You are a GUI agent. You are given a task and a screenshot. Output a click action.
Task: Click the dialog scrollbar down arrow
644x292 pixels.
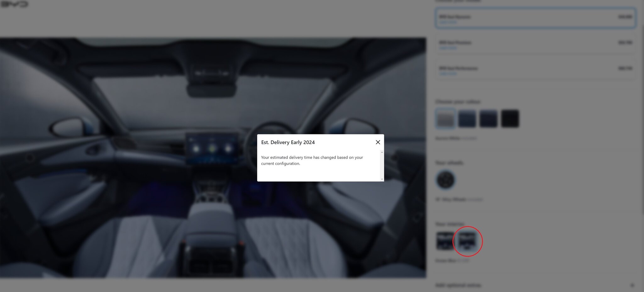(x=382, y=179)
